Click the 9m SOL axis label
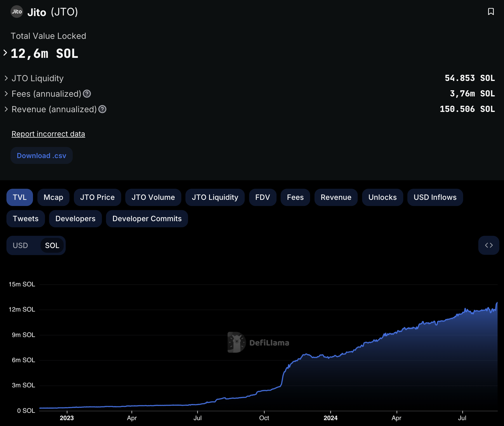This screenshot has height=426, width=504. [x=23, y=335]
